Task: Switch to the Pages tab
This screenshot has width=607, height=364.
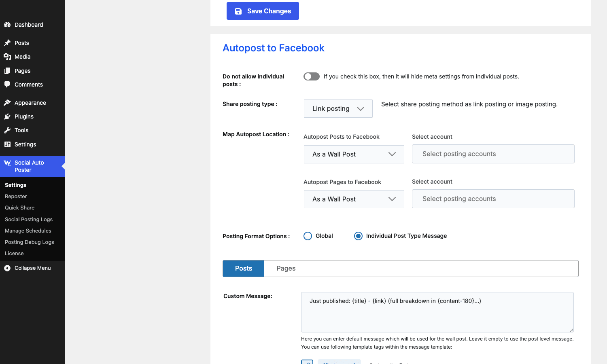Action: pyautogui.click(x=286, y=269)
